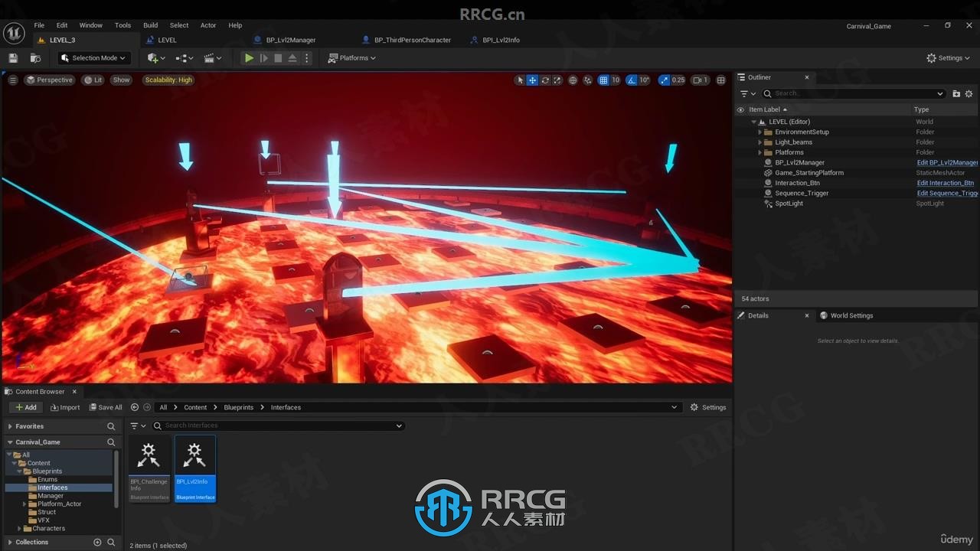The width and height of the screenshot is (980, 551).
Task: Select the Manager folder in the tree
Action: pyautogui.click(x=51, y=496)
